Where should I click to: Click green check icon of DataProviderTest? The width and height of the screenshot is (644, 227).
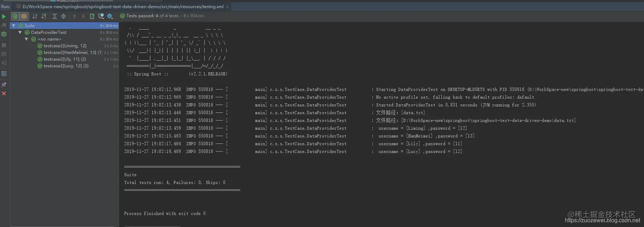tap(27, 32)
